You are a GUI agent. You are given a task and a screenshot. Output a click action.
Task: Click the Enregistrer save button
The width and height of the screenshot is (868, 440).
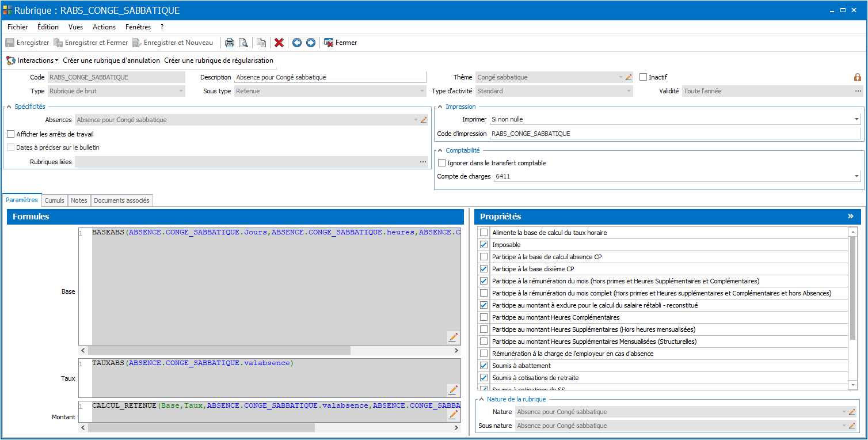coord(27,43)
